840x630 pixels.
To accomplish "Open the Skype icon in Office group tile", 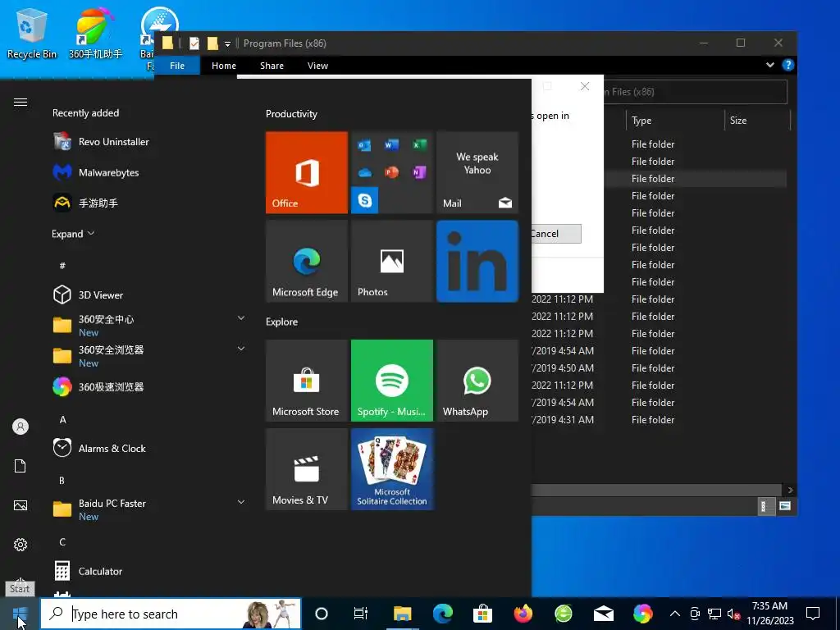I will [x=365, y=200].
